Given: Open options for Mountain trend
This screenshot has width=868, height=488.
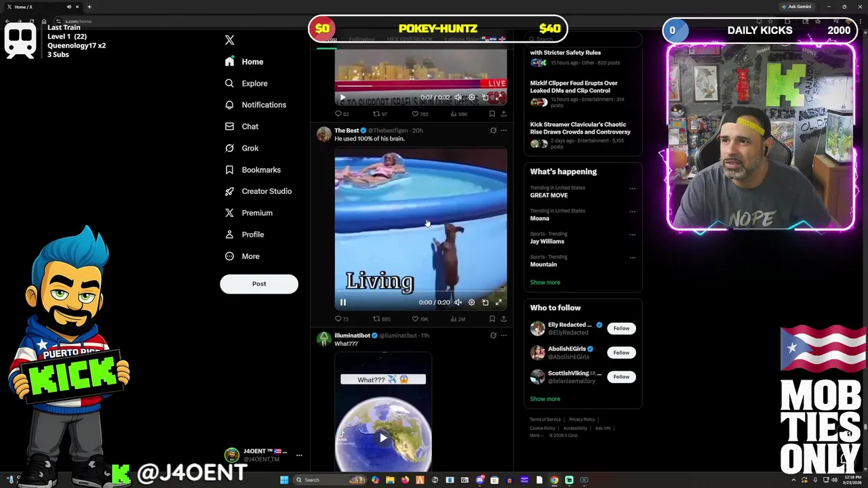Looking at the screenshot, I should coord(632,258).
